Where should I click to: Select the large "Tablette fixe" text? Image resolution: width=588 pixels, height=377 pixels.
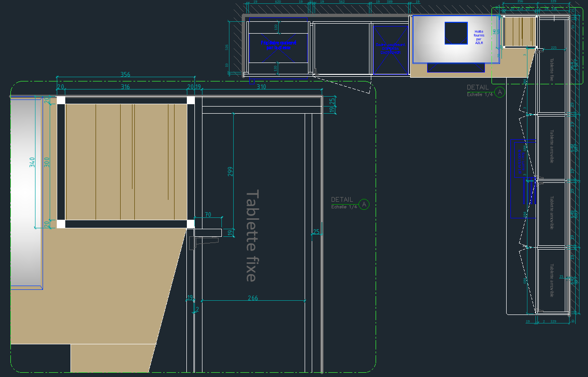pos(253,235)
